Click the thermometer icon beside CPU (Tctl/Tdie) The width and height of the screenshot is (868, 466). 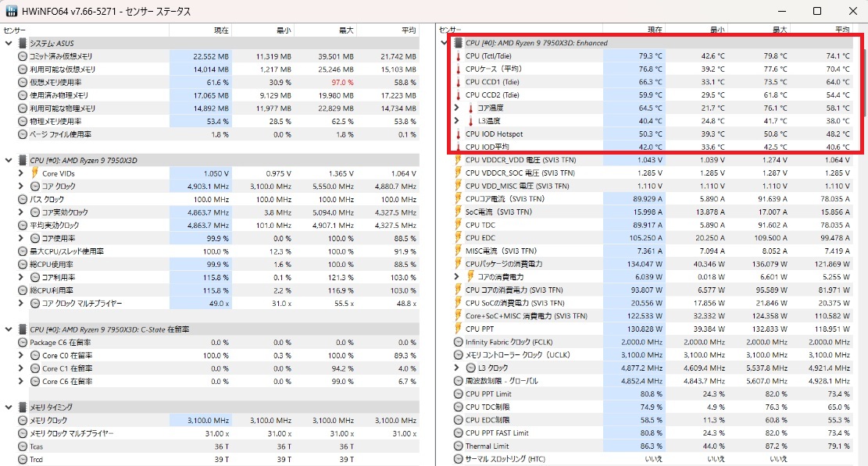click(x=459, y=56)
